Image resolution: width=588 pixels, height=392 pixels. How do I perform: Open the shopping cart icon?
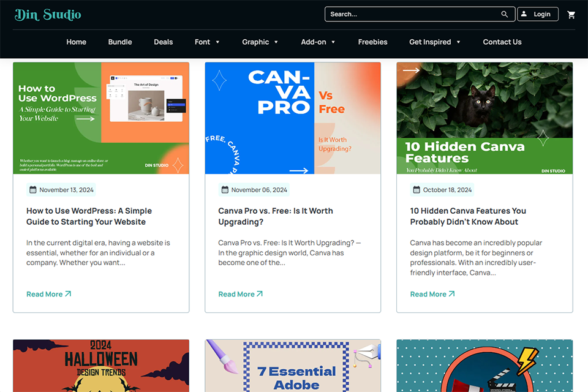click(571, 15)
